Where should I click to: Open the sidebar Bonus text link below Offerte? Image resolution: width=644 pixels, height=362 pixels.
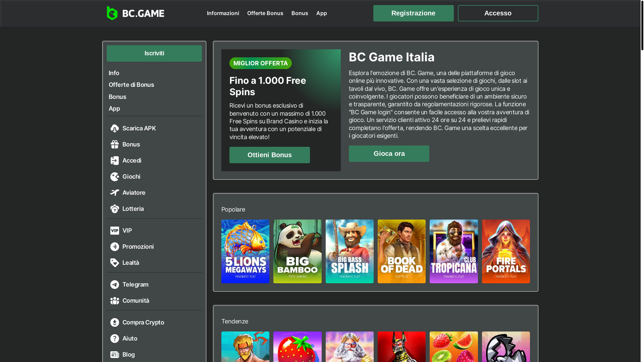[117, 97]
